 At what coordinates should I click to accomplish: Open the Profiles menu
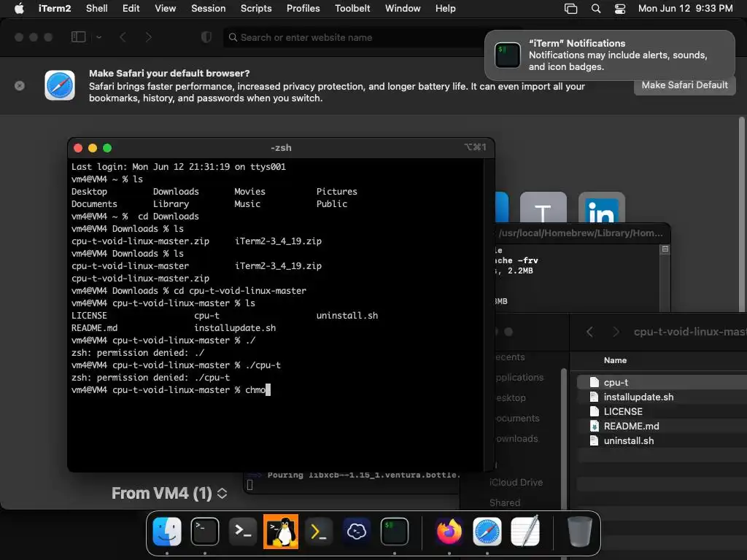point(303,8)
